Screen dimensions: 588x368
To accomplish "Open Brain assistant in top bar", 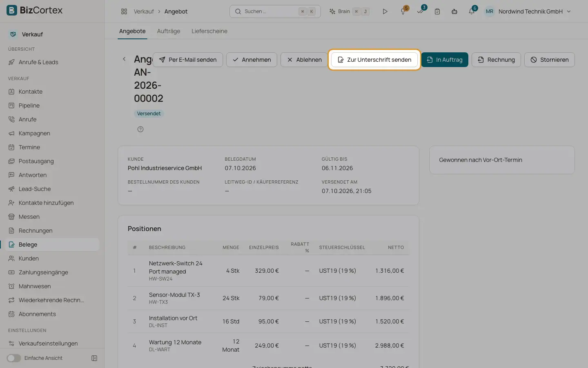I will [350, 11].
